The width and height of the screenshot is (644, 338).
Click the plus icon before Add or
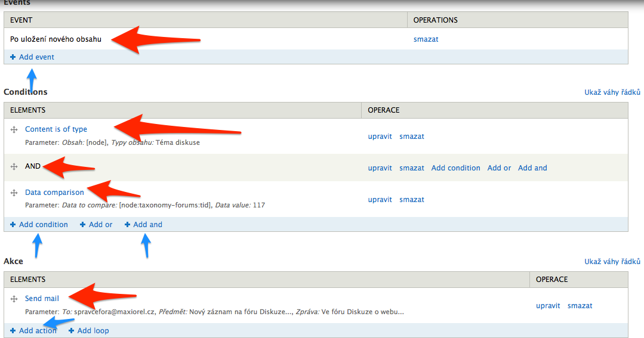tap(83, 225)
